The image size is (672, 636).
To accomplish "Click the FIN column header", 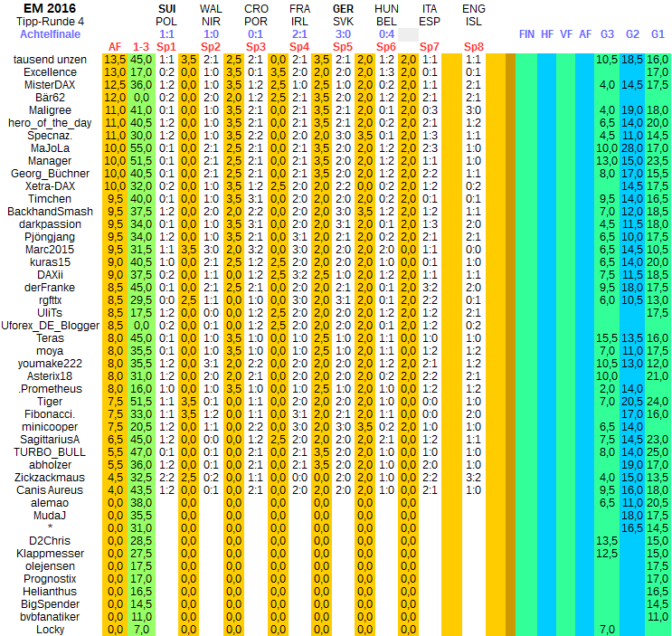I will coord(526,33).
